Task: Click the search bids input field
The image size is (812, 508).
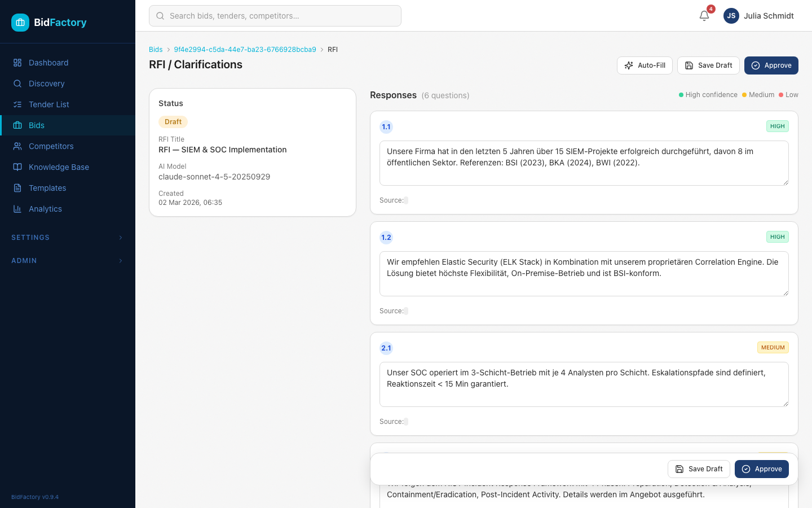Action: point(275,16)
